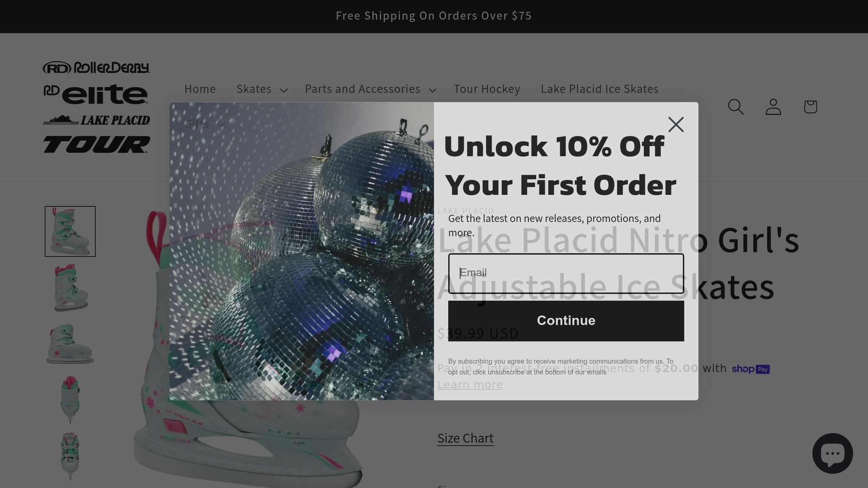Expand the Parts and Accessories dropdown
868x488 pixels.
pyautogui.click(x=370, y=89)
